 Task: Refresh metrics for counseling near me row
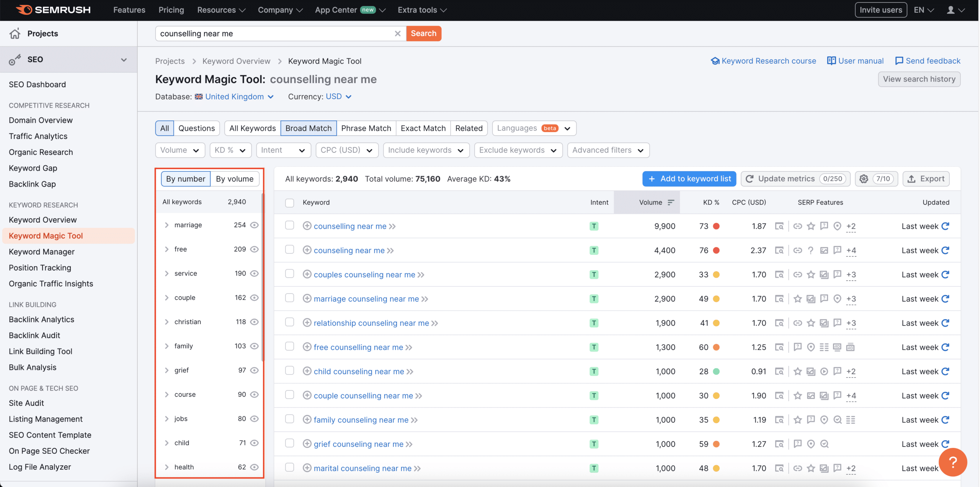(945, 250)
